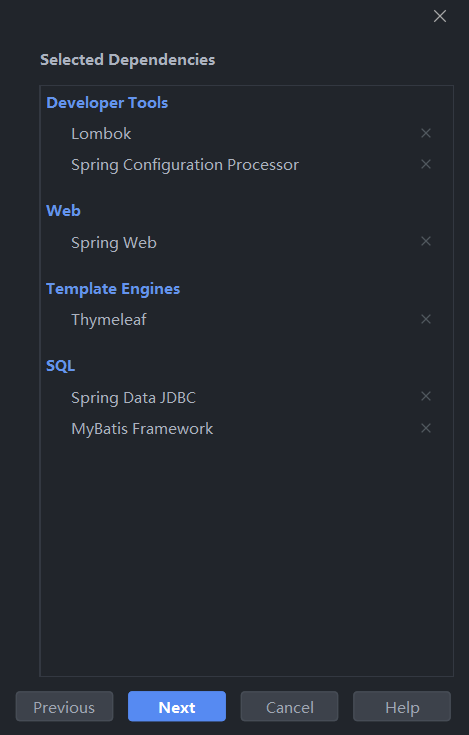The height and width of the screenshot is (735, 469).
Task: Click the Selected Dependencies title
Action: tap(127, 60)
